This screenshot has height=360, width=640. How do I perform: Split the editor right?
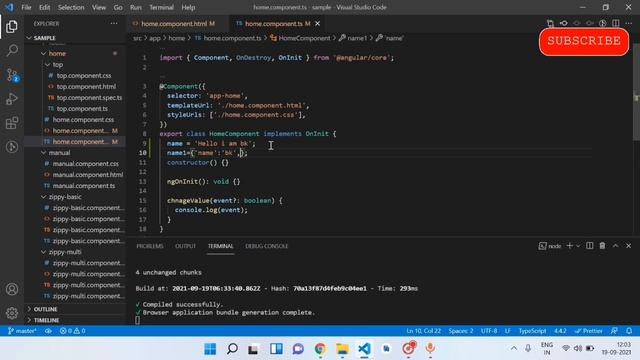tap(616, 23)
